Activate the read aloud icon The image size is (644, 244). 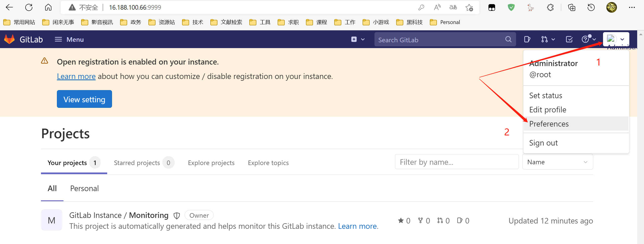pos(437,7)
